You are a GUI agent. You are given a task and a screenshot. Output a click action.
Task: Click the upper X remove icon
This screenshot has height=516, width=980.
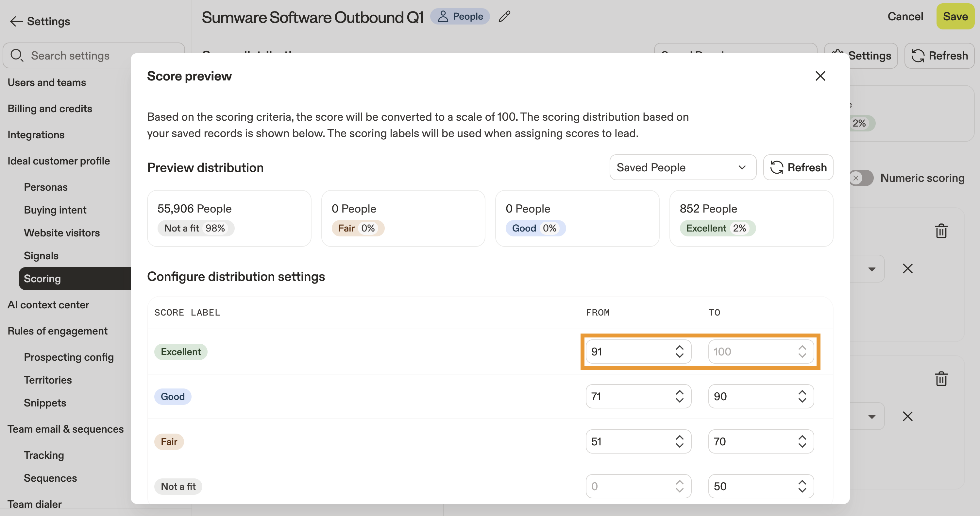(x=907, y=269)
